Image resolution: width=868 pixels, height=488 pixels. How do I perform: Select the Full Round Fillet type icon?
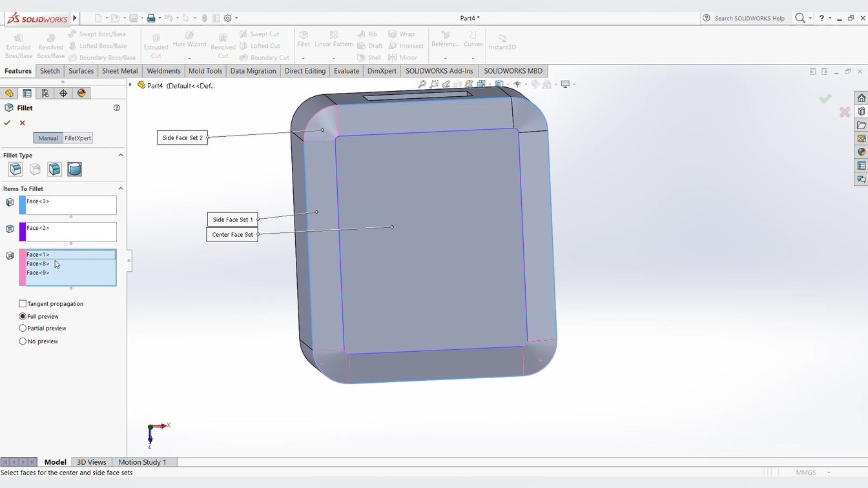coord(74,169)
